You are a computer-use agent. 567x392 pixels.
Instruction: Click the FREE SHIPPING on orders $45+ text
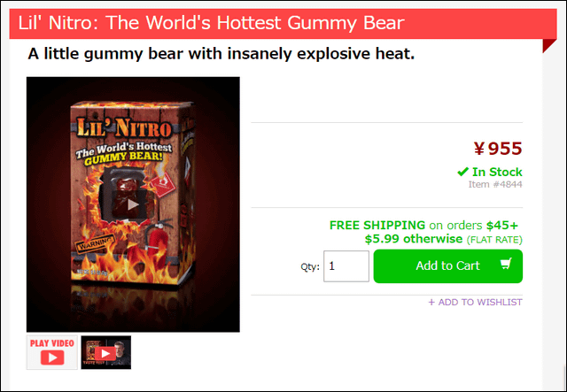(423, 225)
